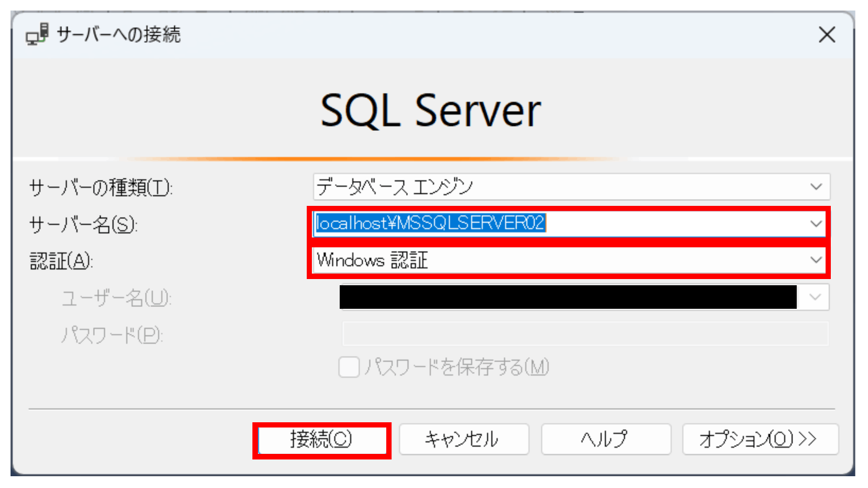
Task: Click the 接続 button
Action: tap(321, 440)
